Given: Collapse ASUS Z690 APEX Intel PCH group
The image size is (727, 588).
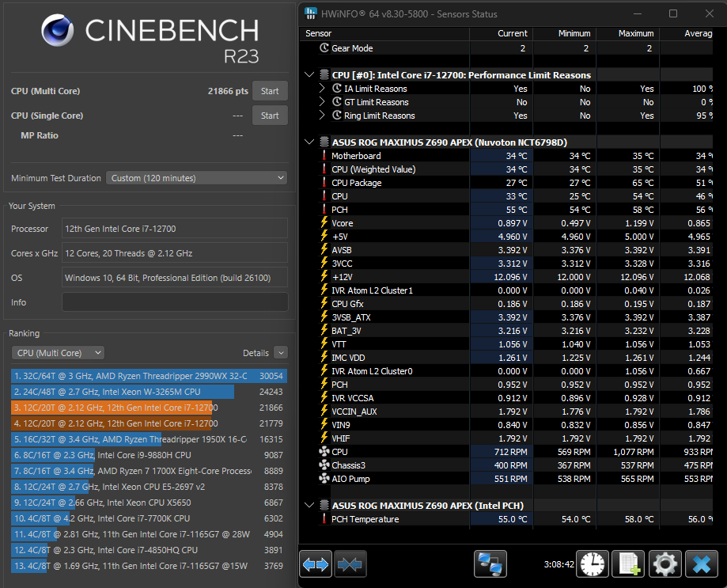Looking at the screenshot, I should tap(309, 505).
